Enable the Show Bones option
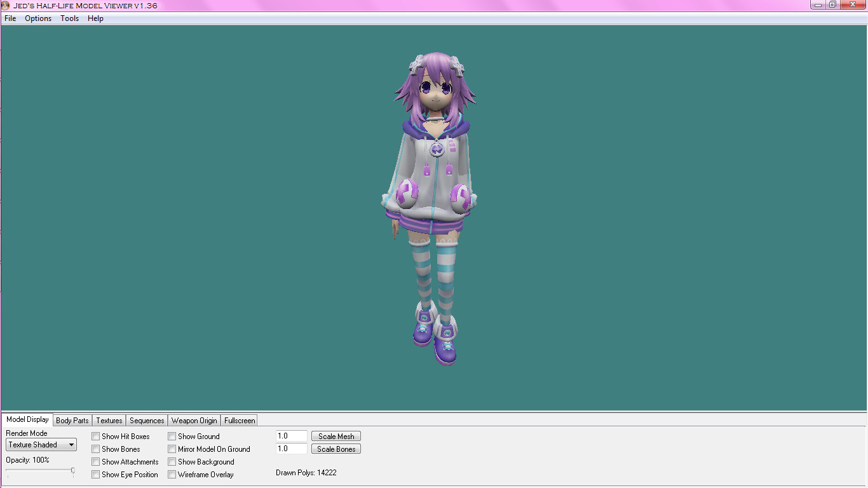This screenshot has width=868, height=488. pos(96,449)
